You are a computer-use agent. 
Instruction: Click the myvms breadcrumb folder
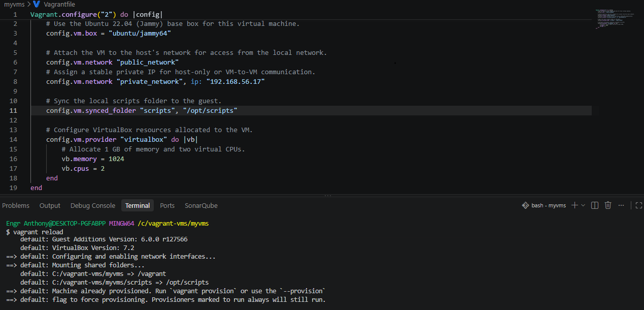pos(13,4)
